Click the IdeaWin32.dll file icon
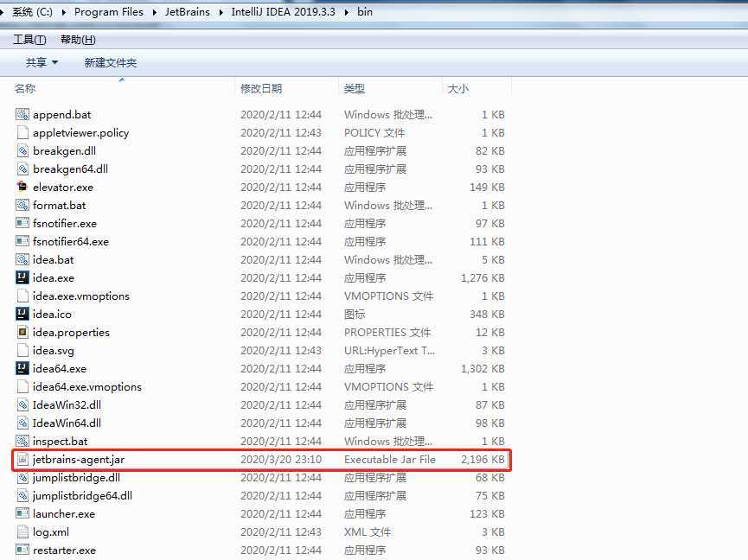748x560 pixels. point(22,404)
